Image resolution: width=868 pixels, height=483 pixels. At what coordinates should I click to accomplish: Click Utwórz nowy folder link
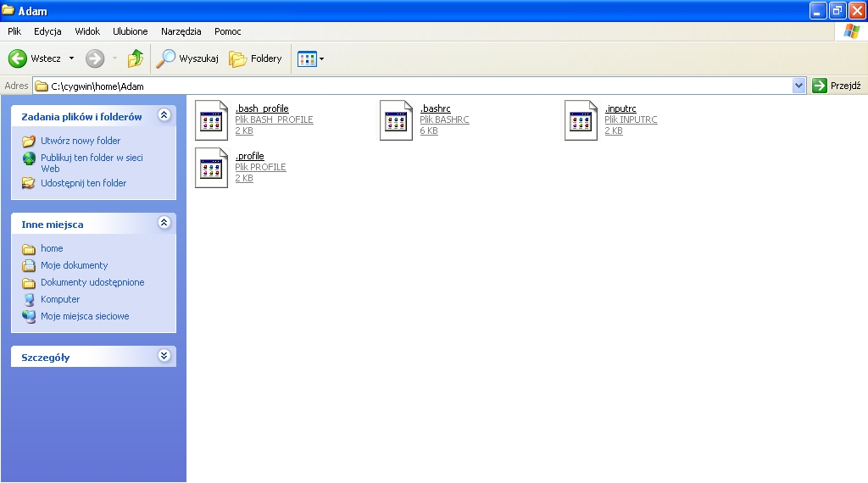tap(81, 141)
